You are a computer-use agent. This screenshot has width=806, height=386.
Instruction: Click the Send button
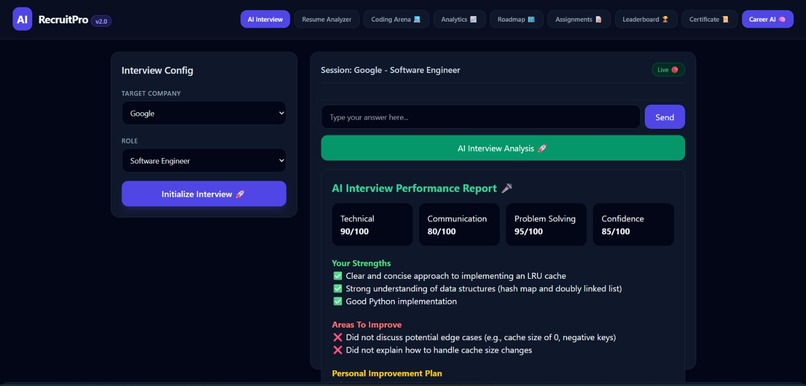665,117
